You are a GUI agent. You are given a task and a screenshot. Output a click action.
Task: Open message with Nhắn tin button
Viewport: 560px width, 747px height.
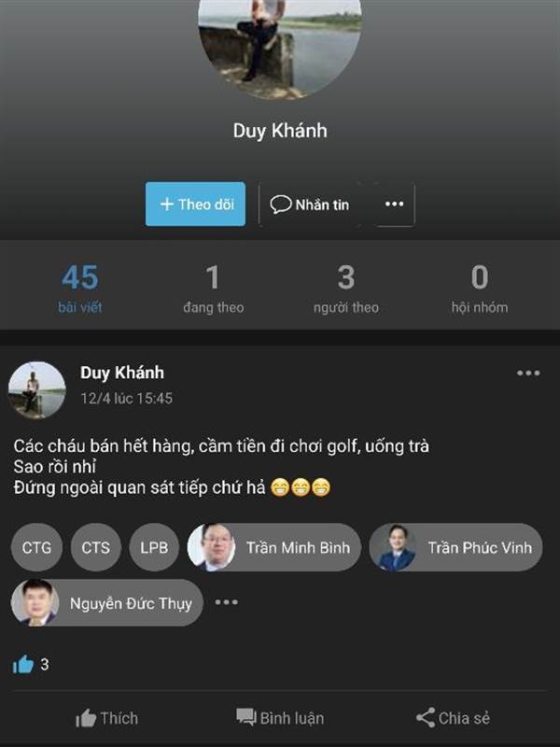[x=310, y=204]
